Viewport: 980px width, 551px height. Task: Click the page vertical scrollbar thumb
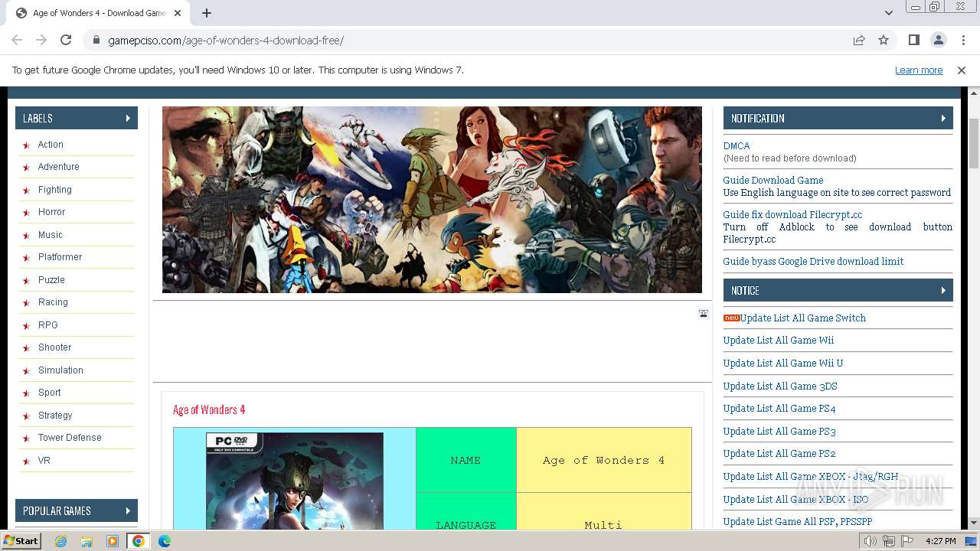[974, 143]
